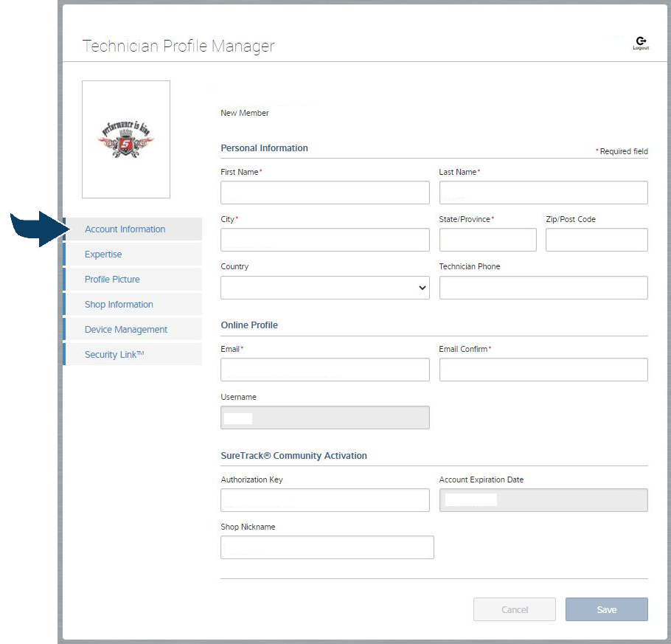Click the technician profile picture thumbnail

click(125, 139)
